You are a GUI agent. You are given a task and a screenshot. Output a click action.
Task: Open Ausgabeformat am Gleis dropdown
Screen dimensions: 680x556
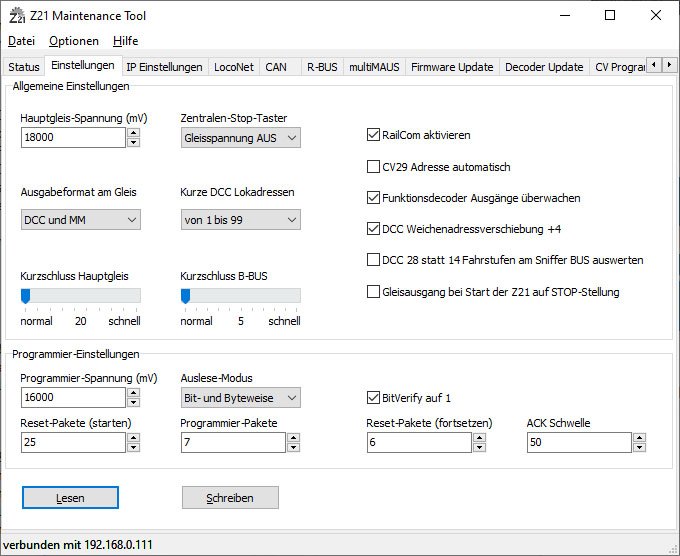click(81, 220)
